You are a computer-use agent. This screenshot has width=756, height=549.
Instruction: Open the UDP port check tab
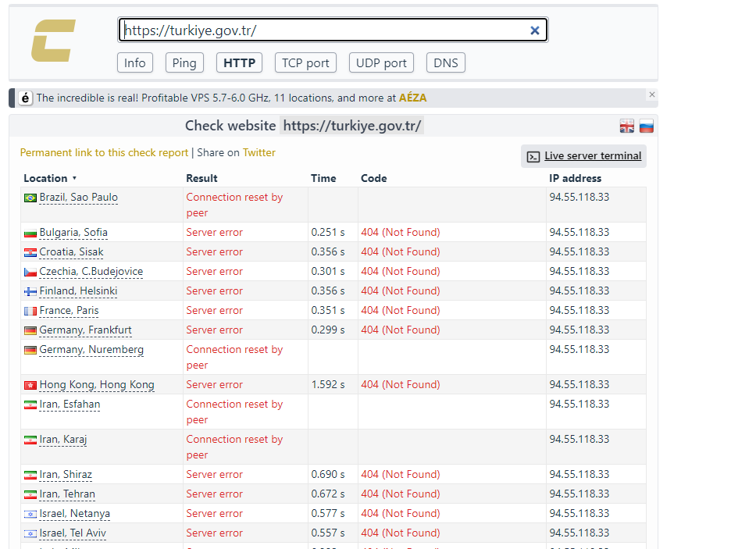click(381, 62)
